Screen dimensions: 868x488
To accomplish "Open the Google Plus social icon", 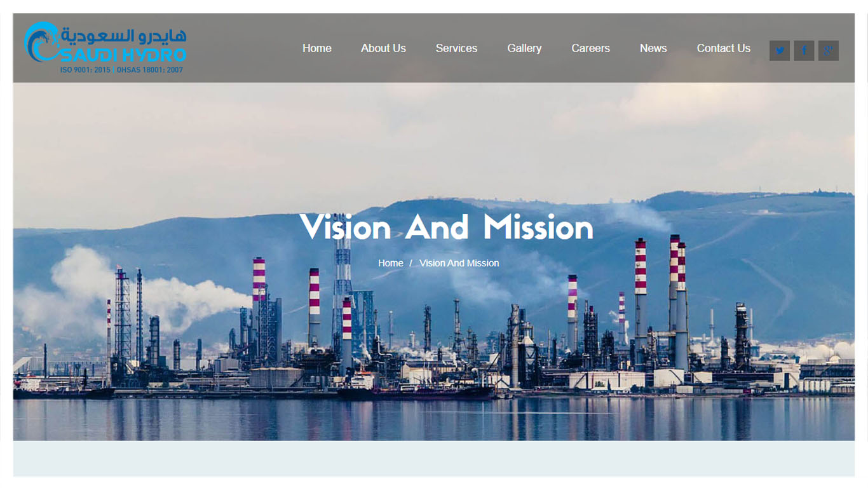I will [828, 50].
